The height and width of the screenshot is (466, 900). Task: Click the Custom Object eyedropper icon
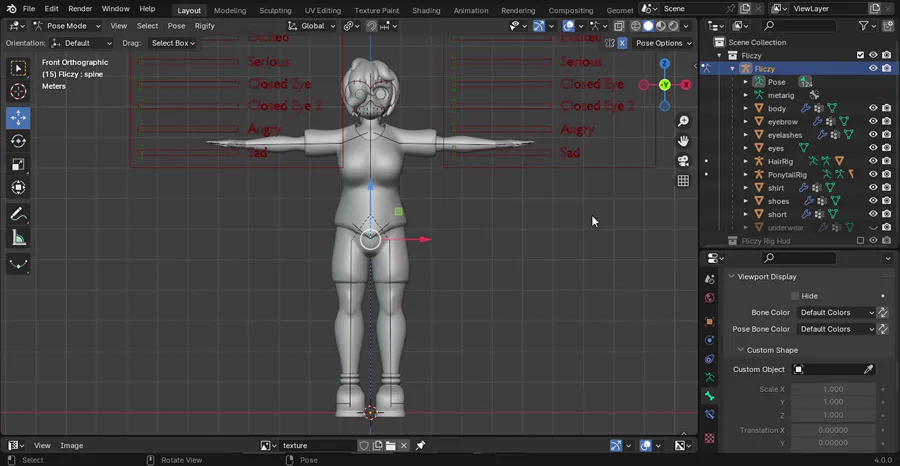tap(869, 369)
